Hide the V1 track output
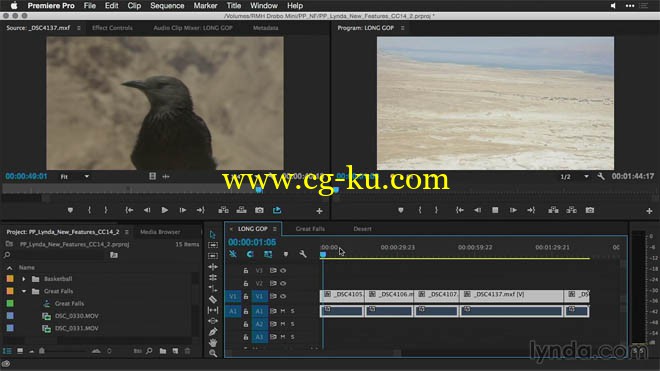The image size is (660, 371). [283, 296]
